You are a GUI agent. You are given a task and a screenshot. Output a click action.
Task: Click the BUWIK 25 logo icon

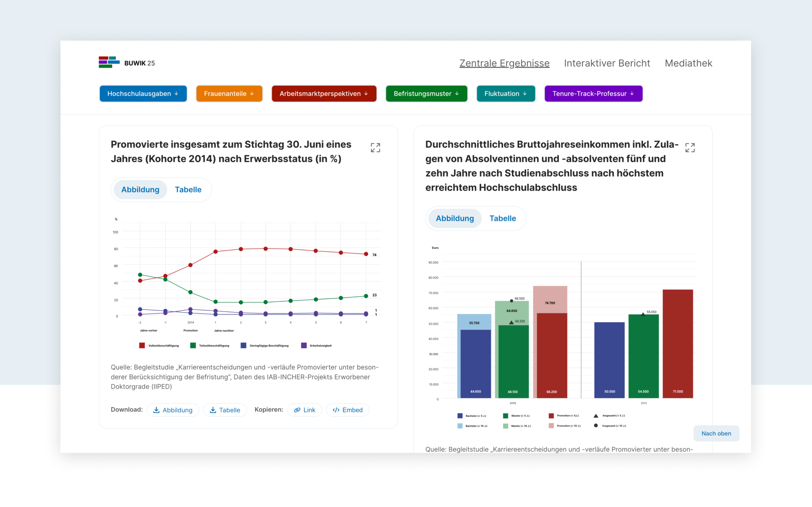point(109,62)
